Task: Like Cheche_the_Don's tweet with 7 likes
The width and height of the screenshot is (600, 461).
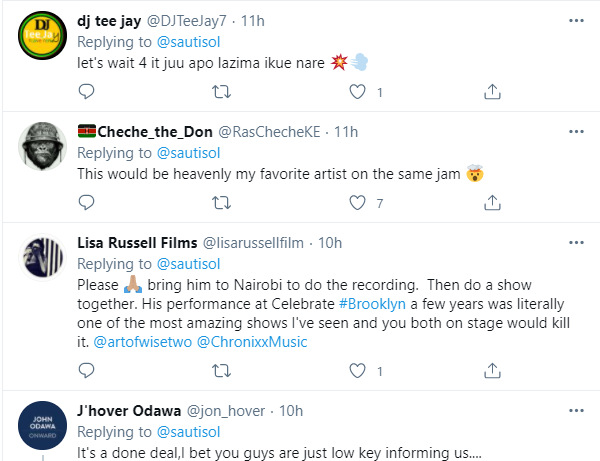Action: (x=357, y=203)
